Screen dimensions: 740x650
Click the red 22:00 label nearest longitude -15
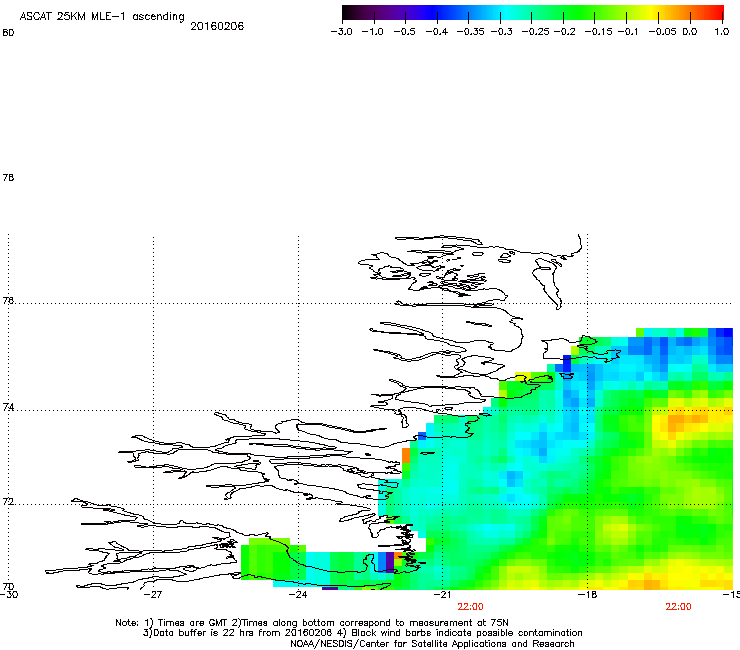coord(678,607)
